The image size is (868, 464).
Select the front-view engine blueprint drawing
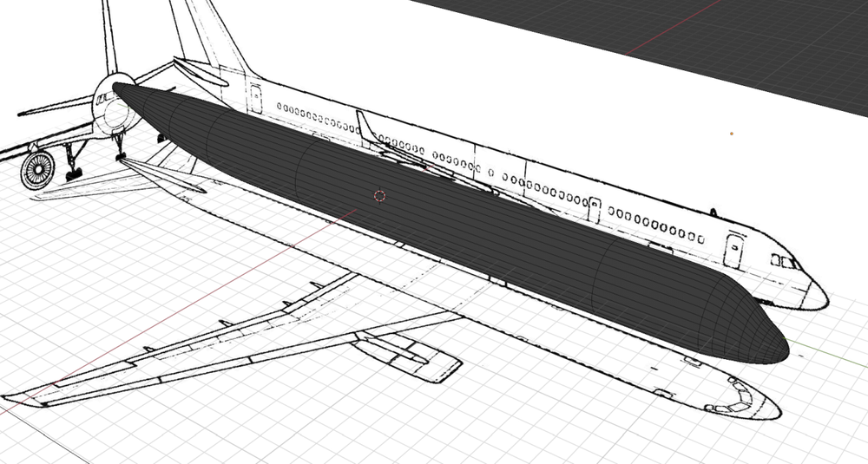pos(38,170)
